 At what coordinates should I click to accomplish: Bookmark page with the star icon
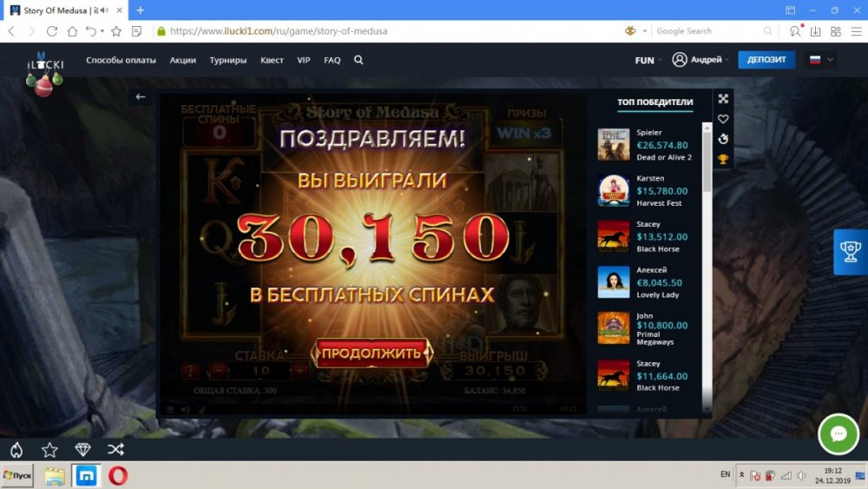pos(116,31)
